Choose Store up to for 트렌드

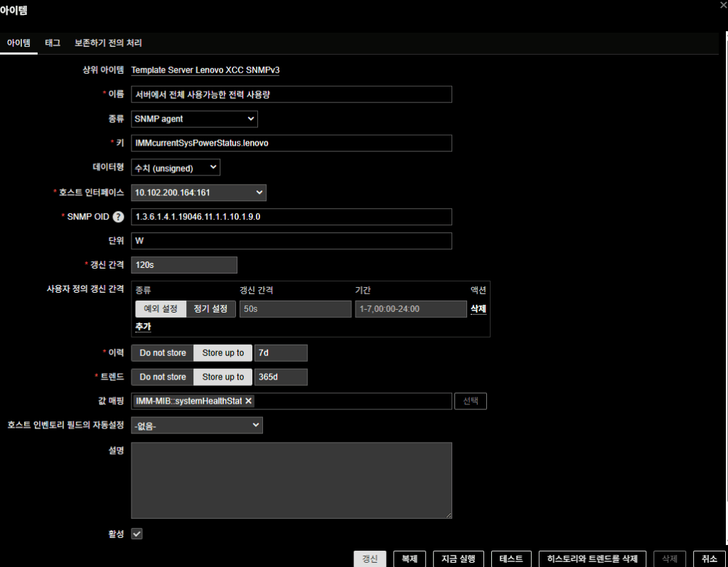[x=223, y=377]
